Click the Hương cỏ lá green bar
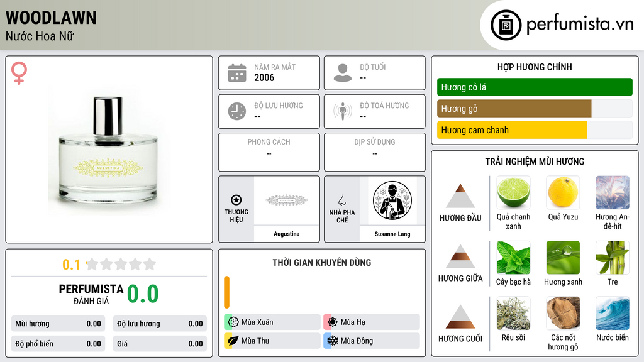 click(535, 87)
